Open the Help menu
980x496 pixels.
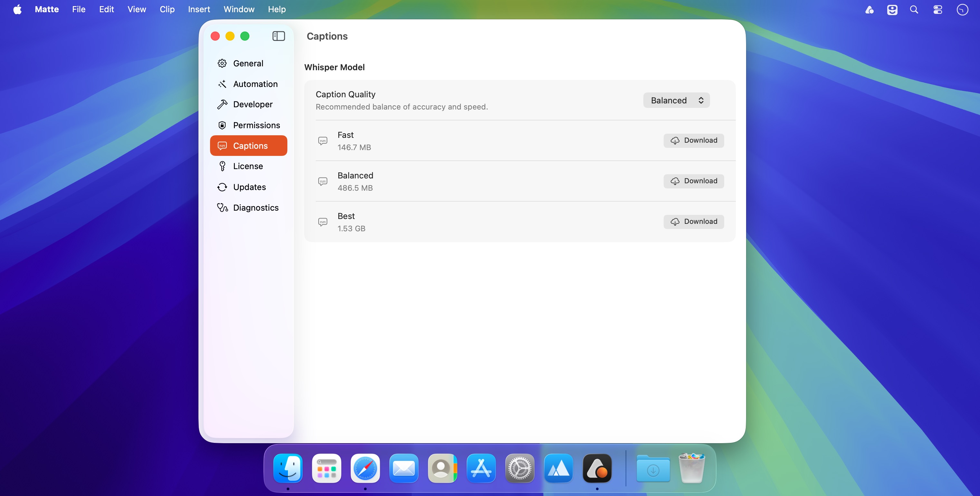(x=277, y=9)
